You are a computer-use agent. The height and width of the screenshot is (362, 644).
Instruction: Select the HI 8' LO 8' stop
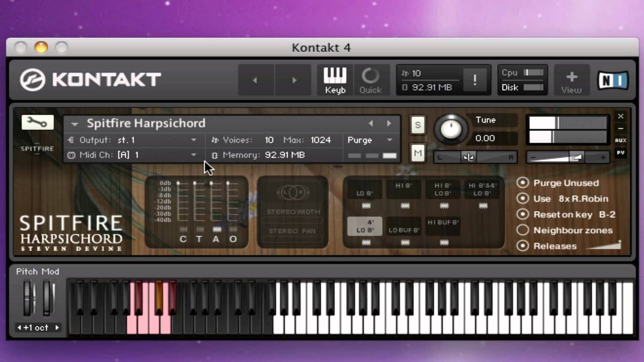[443, 190]
